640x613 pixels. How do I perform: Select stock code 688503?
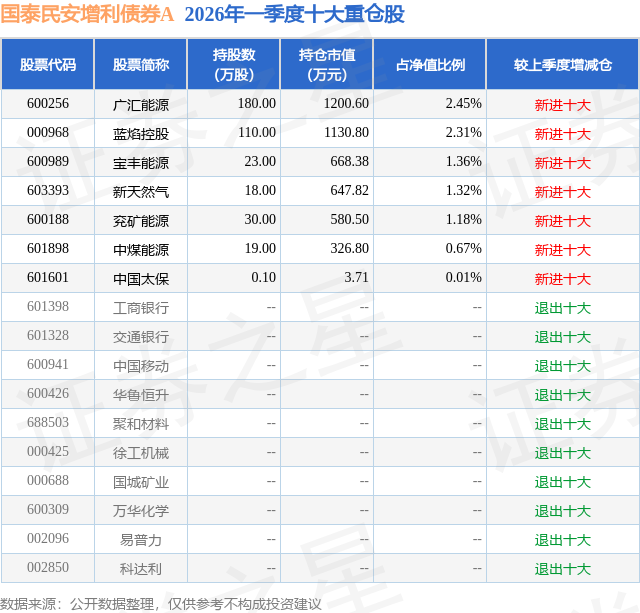(48, 422)
